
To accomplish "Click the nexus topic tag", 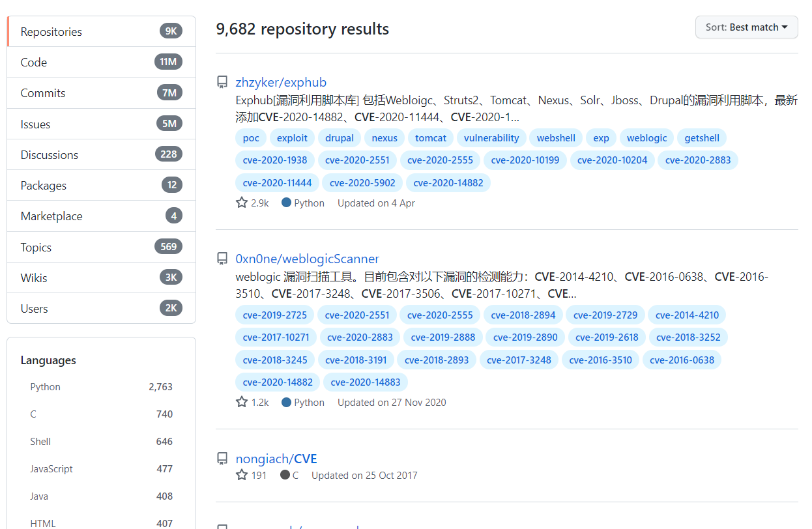I will coord(384,138).
